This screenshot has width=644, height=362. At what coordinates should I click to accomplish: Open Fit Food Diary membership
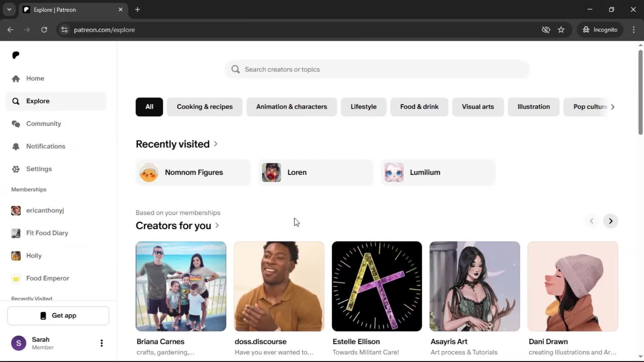(x=56, y=233)
